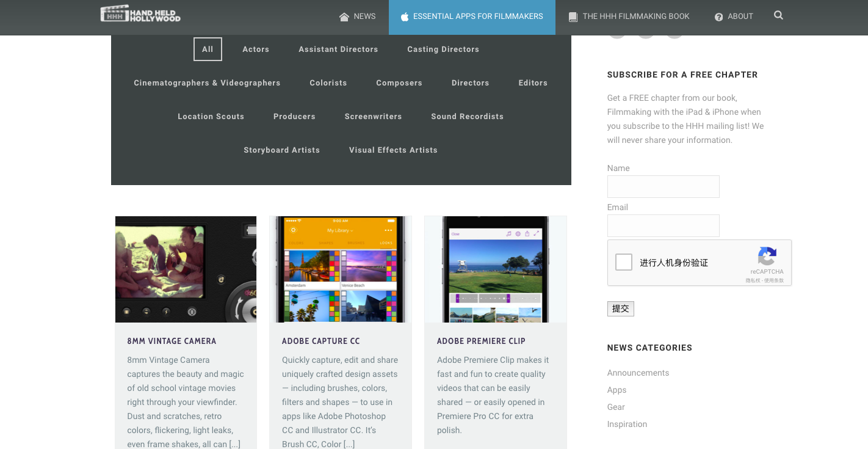Image resolution: width=868 pixels, height=449 pixels.
Task: Filter apps by Composers
Action: [x=399, y=83]
